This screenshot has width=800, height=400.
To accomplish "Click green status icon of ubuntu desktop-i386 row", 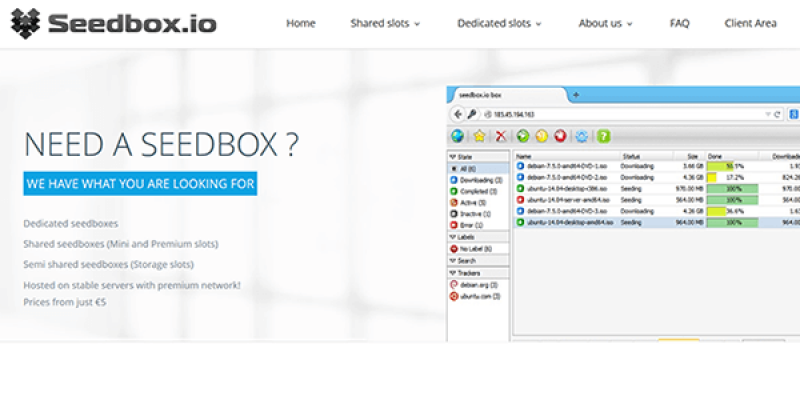I will [520, 188].
